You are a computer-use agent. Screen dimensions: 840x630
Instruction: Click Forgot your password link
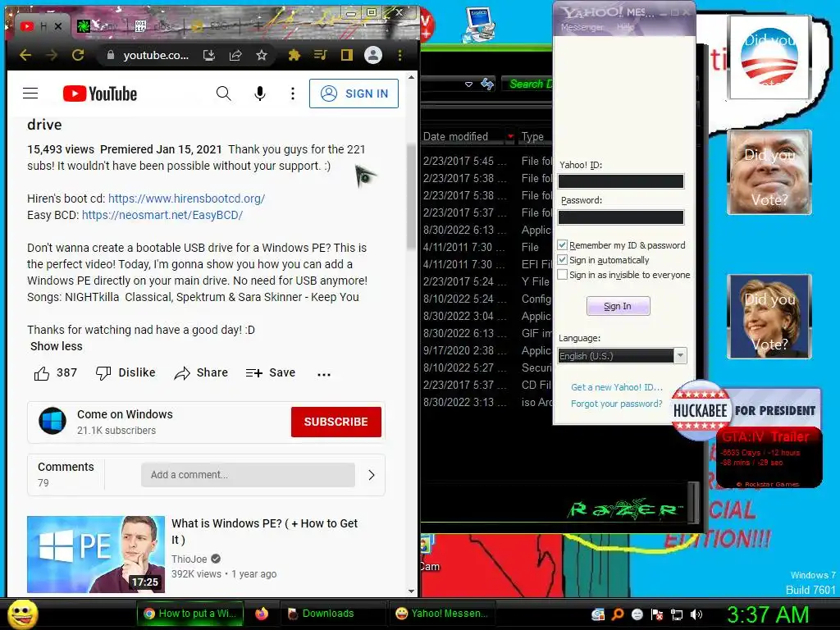pos(617,404)
